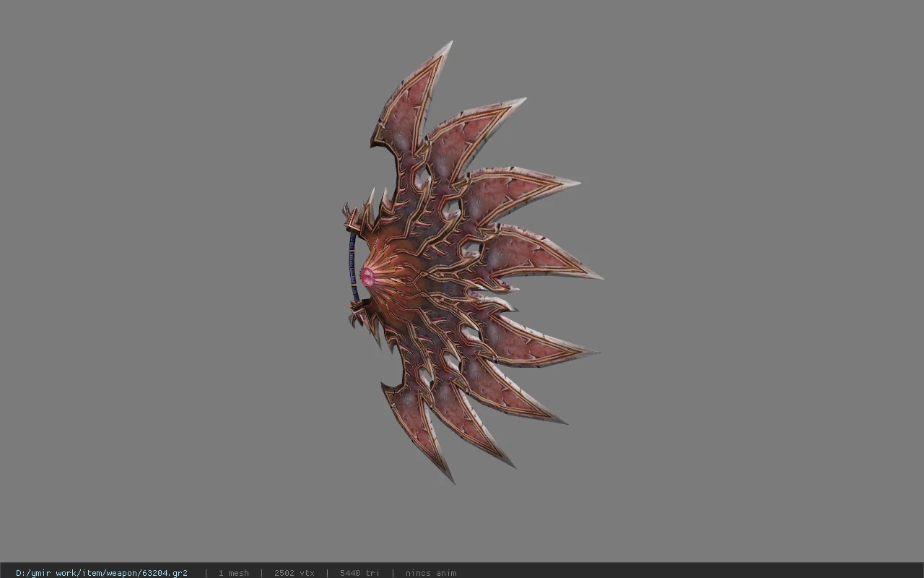Screen dimensions: 924x578
Task: Click the file path D:/ymir work/item/weapon/63204.gr2
Action: coord(102,573)
